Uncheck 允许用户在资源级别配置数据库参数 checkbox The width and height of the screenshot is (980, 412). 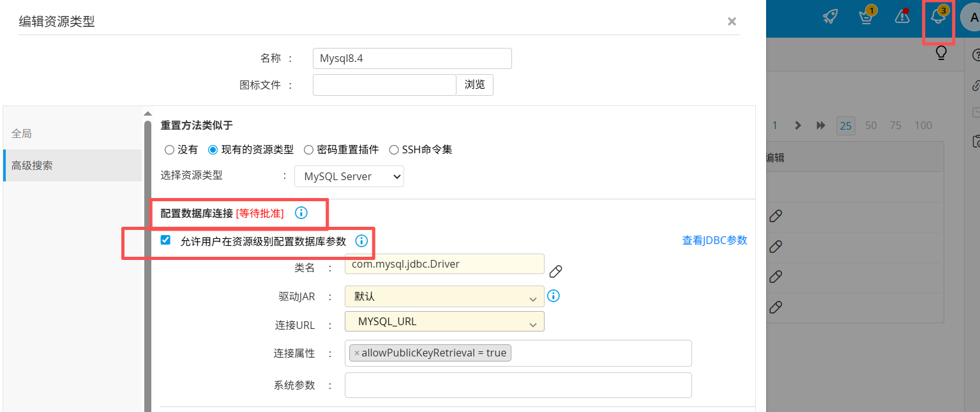[166, 240]
